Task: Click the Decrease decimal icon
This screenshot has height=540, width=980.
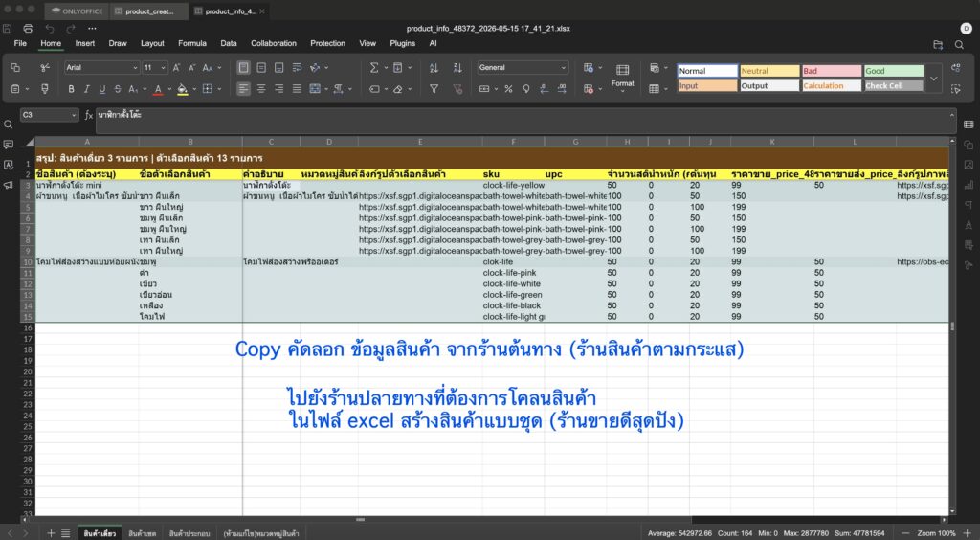Action: [x=544, y=89]
